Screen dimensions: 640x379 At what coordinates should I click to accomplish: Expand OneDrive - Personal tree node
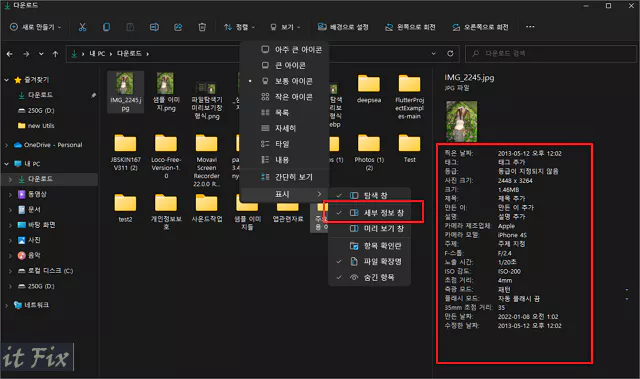(7, 145)
